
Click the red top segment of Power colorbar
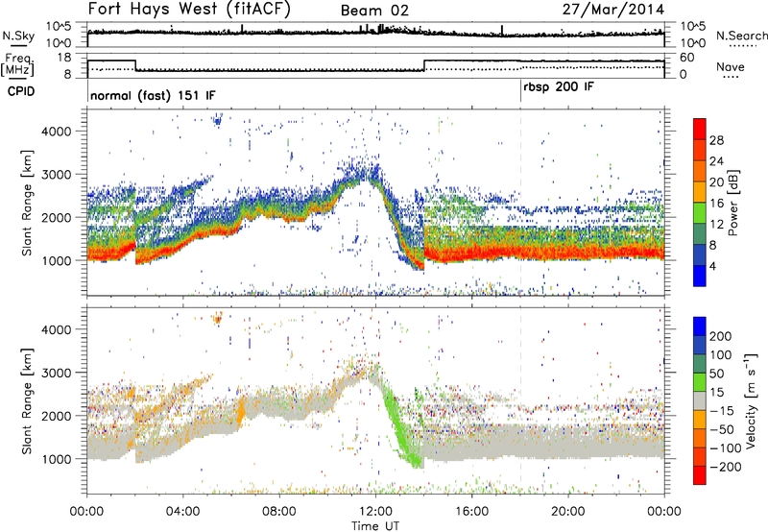[700, 129]
